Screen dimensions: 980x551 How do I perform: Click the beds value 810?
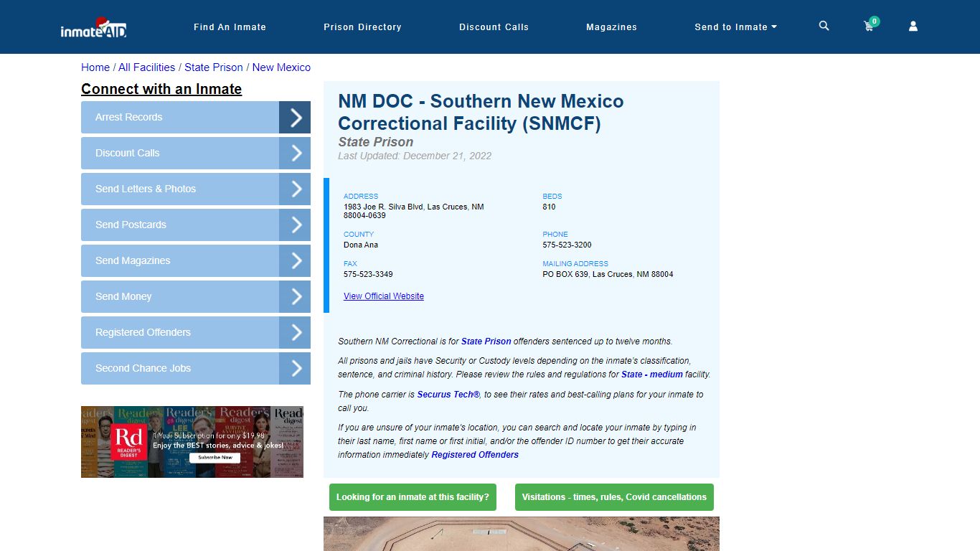pyautogui.click(x=549, y=207)
